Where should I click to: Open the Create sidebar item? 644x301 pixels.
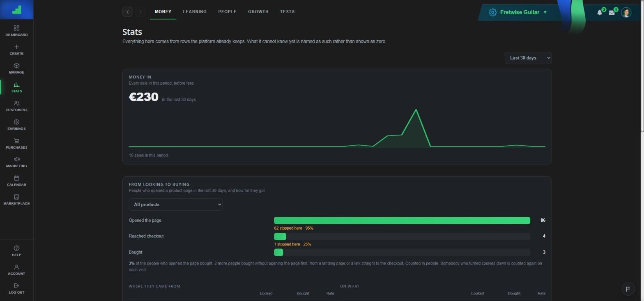pos(16,50)
